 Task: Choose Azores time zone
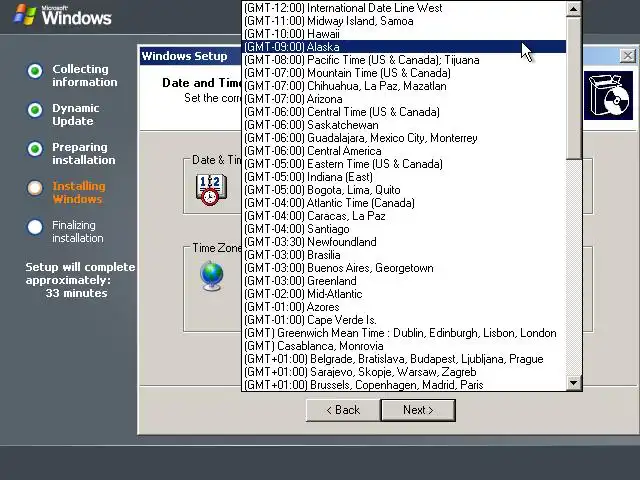coord(404,307)
